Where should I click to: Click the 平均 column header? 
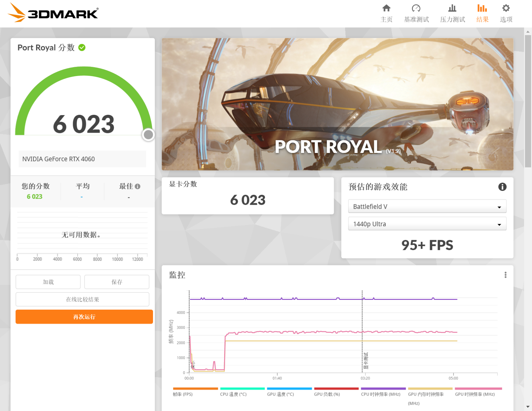pyautogui.click(x=83, y=186)
